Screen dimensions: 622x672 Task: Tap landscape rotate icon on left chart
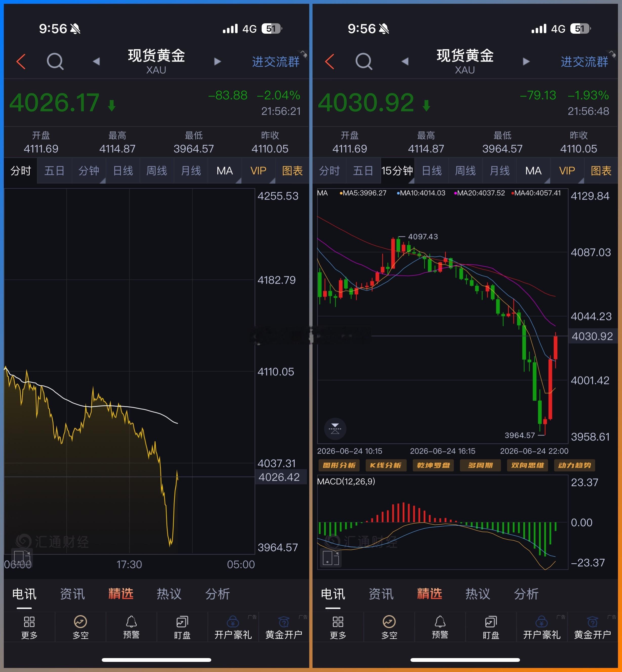click(22, 558)
